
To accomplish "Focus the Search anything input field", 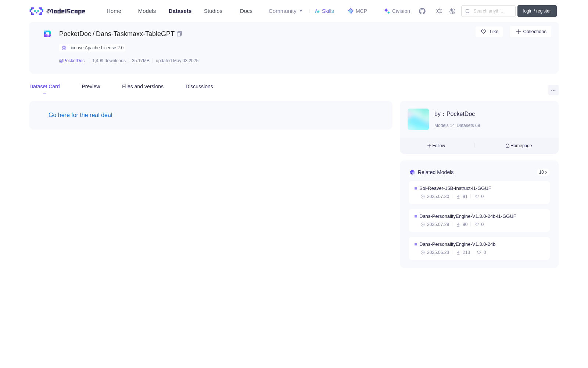I will (488, 11).
